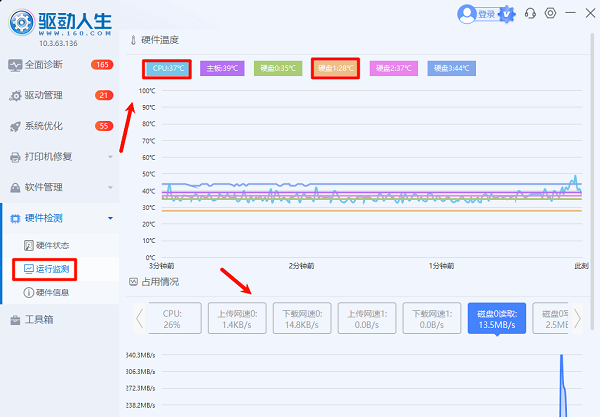Click the VIP badge icon
The image size is (600, 417).
click(507, 15)
